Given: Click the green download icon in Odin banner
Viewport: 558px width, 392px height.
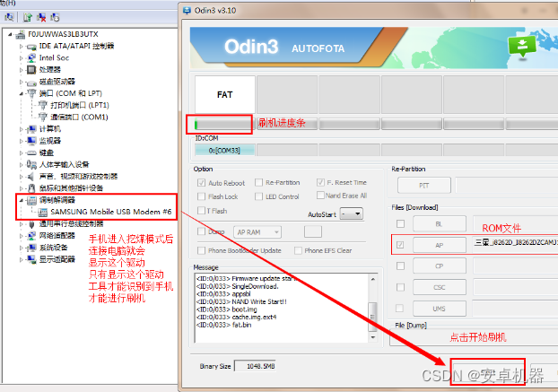Looking at the screenshot, I should [x=522, y=47].
